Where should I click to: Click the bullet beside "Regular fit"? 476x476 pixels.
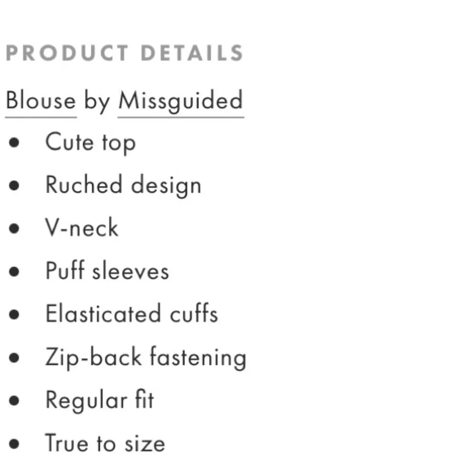pos(15,401)
